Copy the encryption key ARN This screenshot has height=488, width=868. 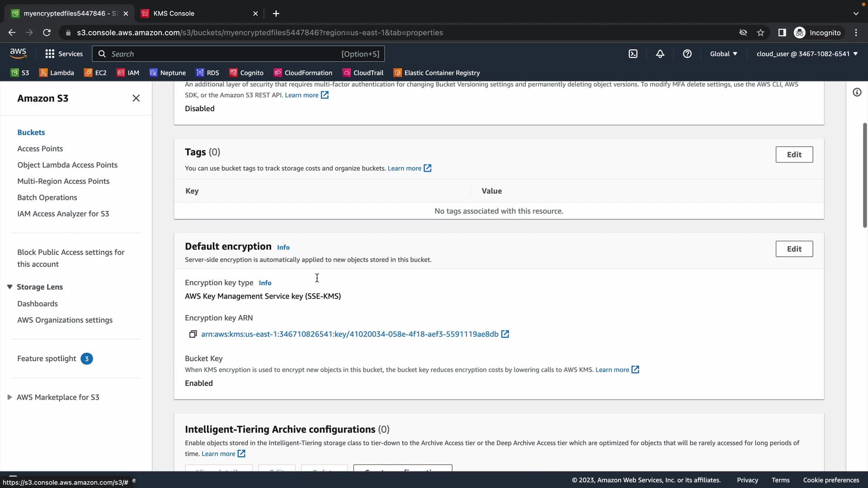(x=193, y=334)
